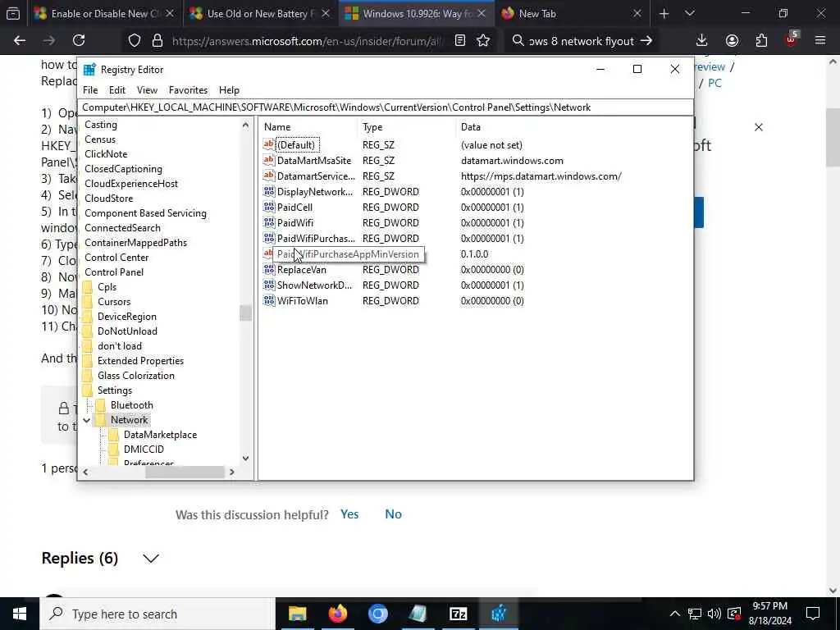Viewport: 840px width, 630px height.
Task: List all tabs with the chevron button
Action: pyautogui.click(x=690, y=14)
